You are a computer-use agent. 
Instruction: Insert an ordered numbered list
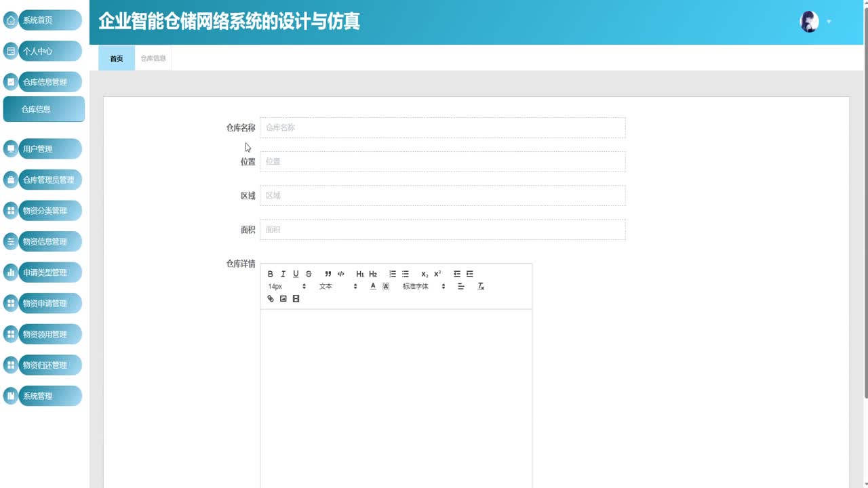[393, 274]
